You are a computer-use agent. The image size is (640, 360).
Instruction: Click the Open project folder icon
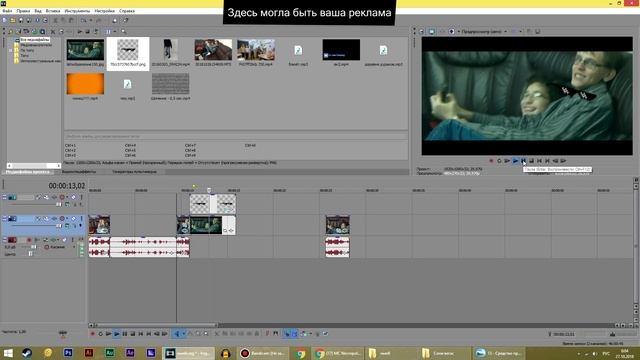point(13,20)
